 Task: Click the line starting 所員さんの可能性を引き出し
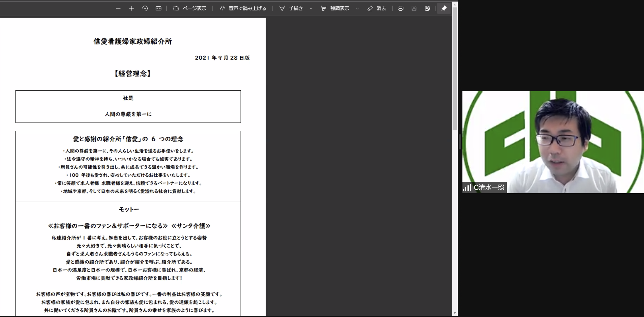(x=128, y=167)
